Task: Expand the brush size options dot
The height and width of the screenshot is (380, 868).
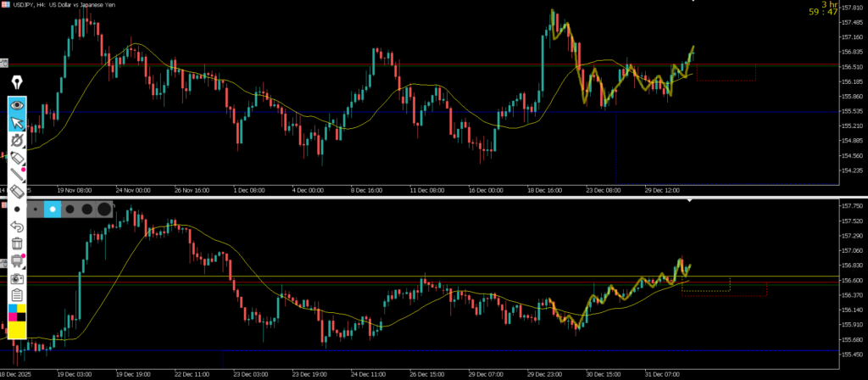Action: [17, 209]
